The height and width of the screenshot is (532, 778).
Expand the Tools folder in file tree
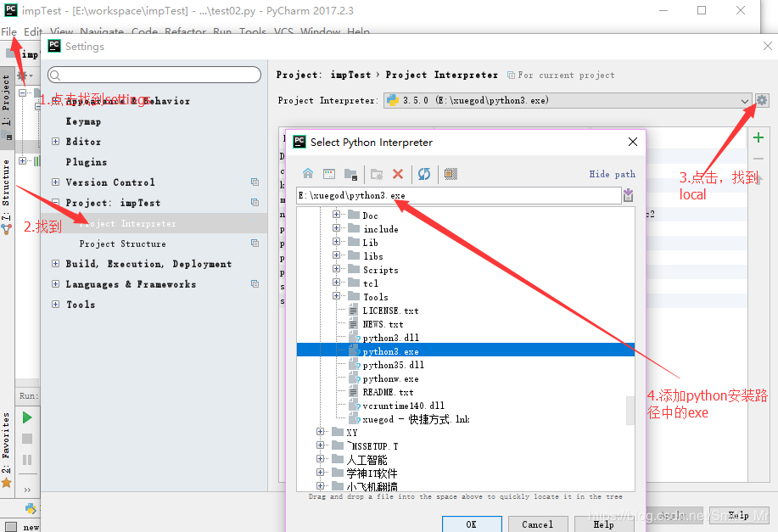pyautogui.click(x=336, y=296)
